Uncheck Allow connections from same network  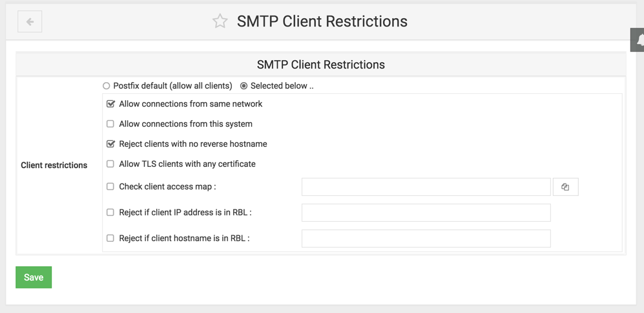[x=110, y=104]
